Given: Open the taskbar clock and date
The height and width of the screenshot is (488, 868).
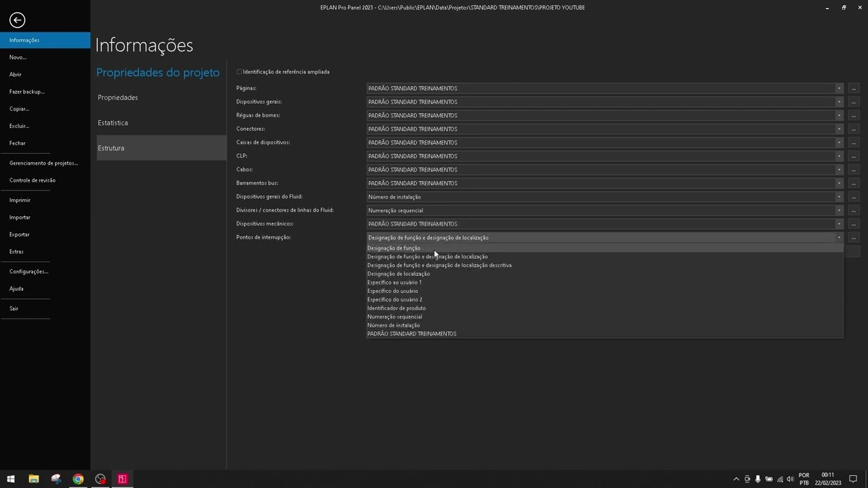Looking at the screenshot, I should coord(827,479).
